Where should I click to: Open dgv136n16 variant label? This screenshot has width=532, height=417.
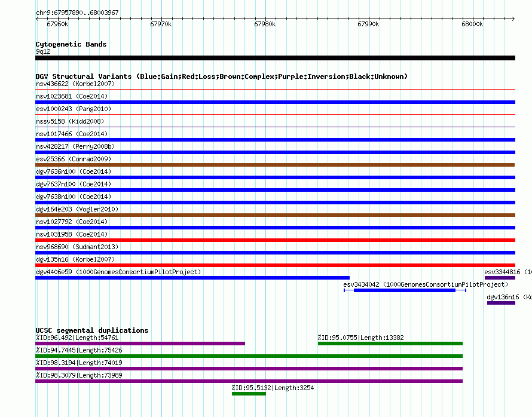coord(509,297)
